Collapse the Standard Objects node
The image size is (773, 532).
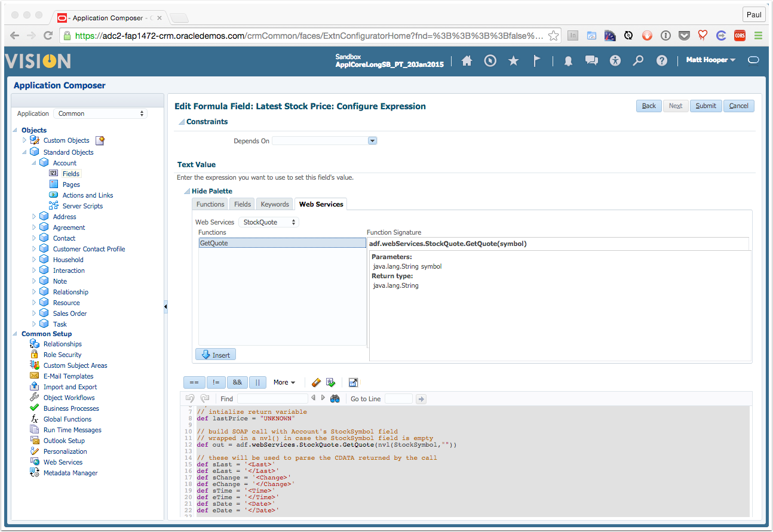24,152
